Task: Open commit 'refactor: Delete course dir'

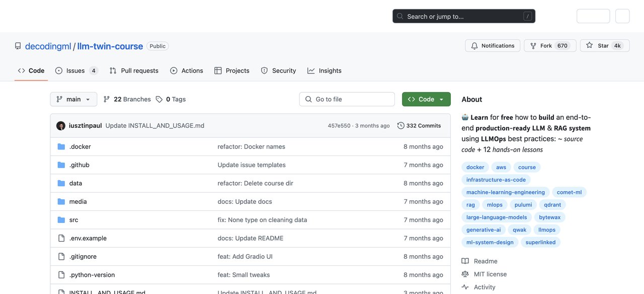Action: [256, 183]
